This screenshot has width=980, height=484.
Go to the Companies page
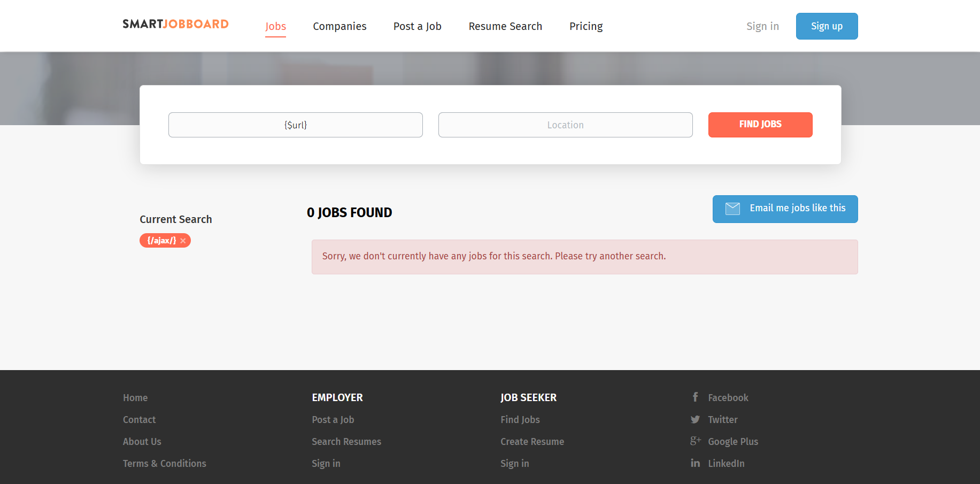[x=339, y=26]
